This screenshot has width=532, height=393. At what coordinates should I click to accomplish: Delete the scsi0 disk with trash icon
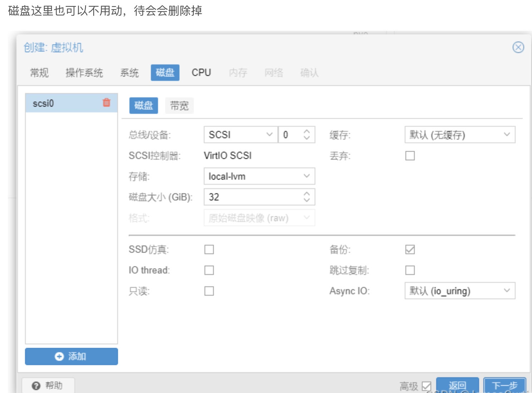coord(107,103)
